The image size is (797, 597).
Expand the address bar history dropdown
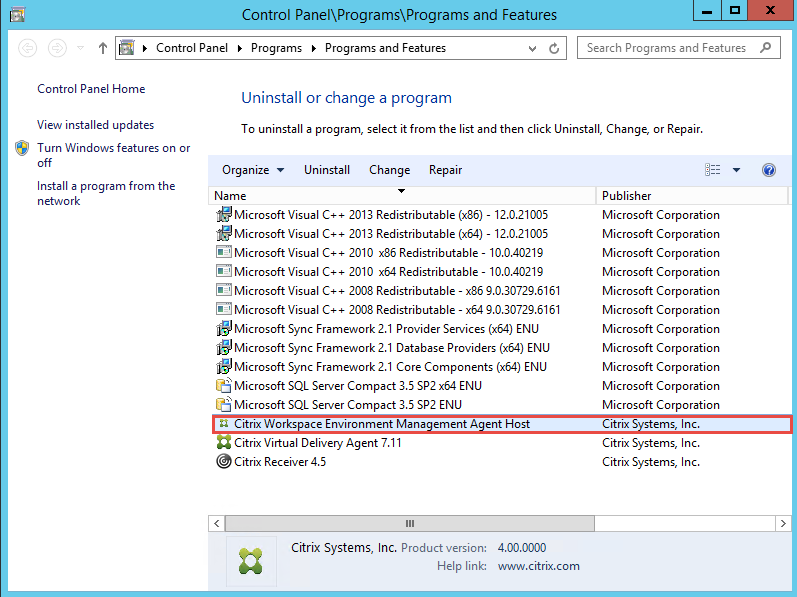(x=532, y=49)
